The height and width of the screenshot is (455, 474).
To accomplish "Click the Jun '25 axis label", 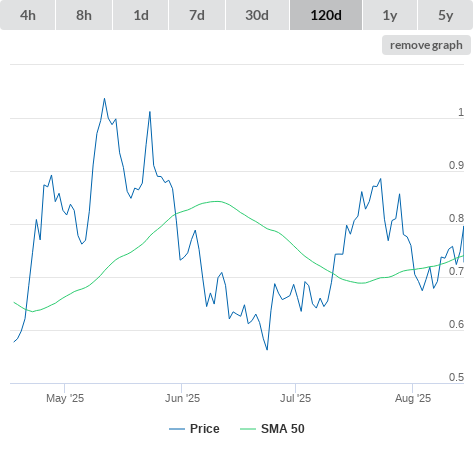I will point(182,398).
